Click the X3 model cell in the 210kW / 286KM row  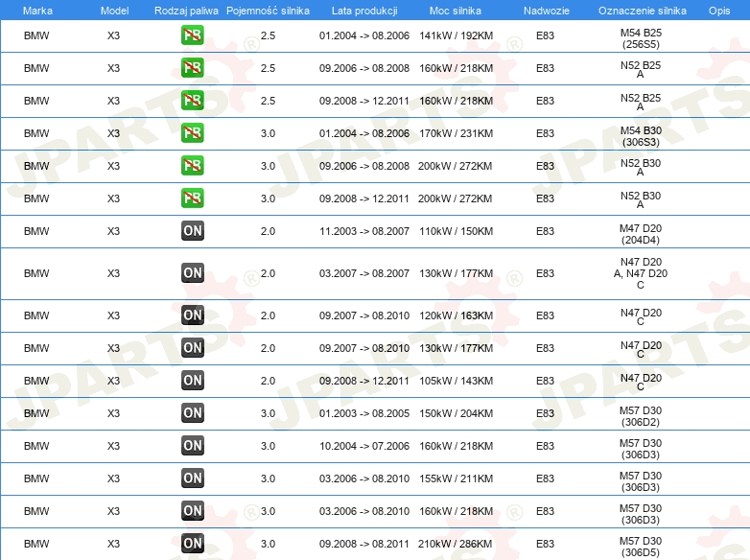(113, 544)
